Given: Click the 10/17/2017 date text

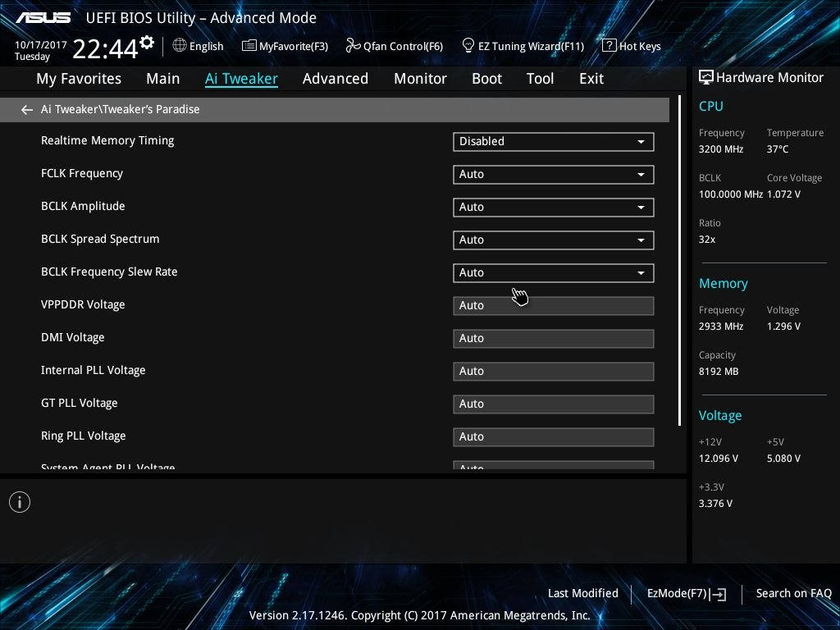Looking at the screenshot, I should [41, 45].
